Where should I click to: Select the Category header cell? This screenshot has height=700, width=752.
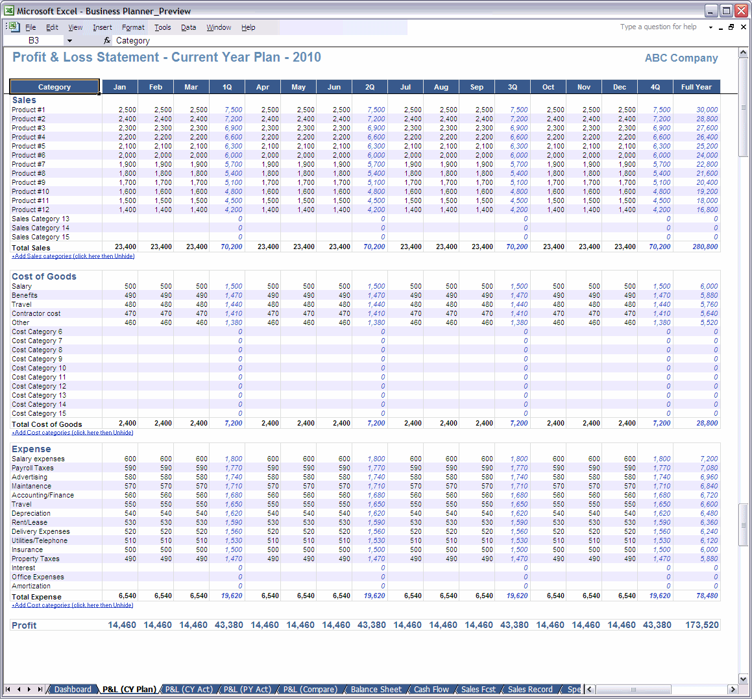point(55,87)
